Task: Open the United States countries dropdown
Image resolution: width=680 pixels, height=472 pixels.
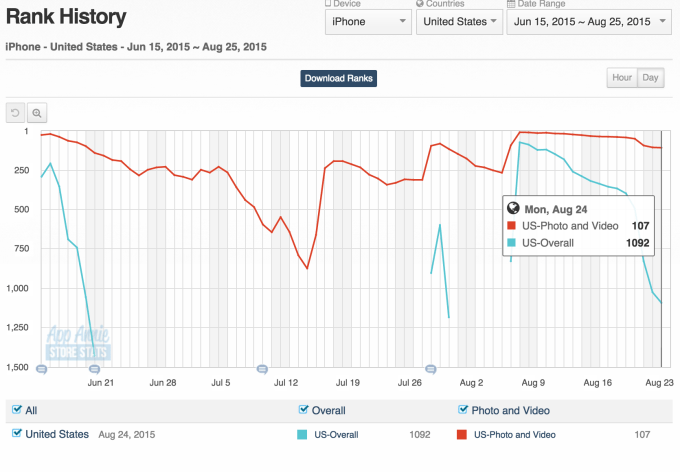Action: point(458,21)
